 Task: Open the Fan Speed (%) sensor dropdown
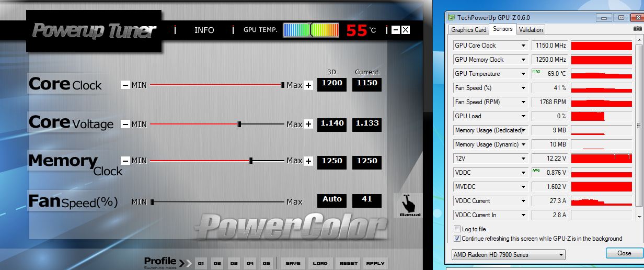(523, 88)
